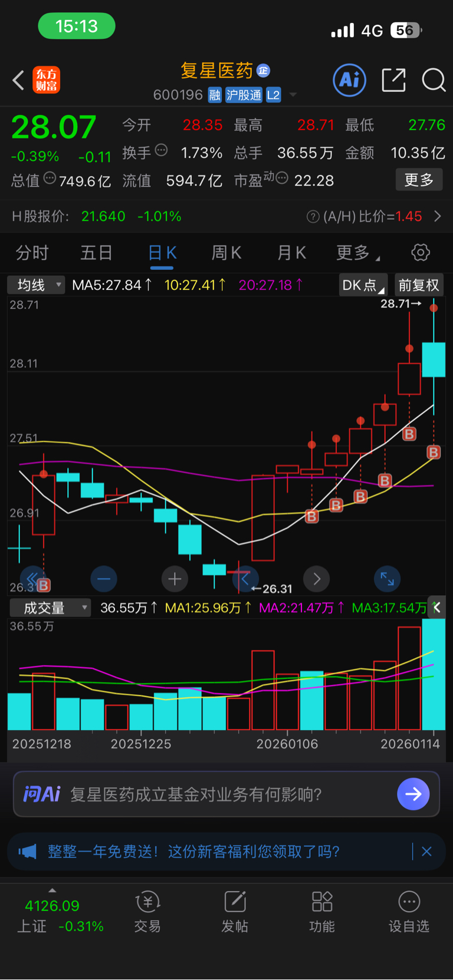
Task: Tap the B marker on the latest candle
Action: click(434, 452)
